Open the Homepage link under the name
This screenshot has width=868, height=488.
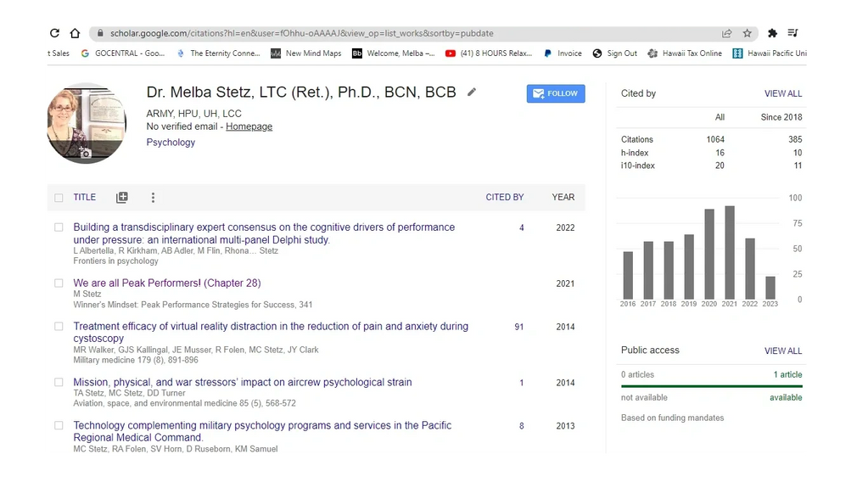click(x=249, y=126)
